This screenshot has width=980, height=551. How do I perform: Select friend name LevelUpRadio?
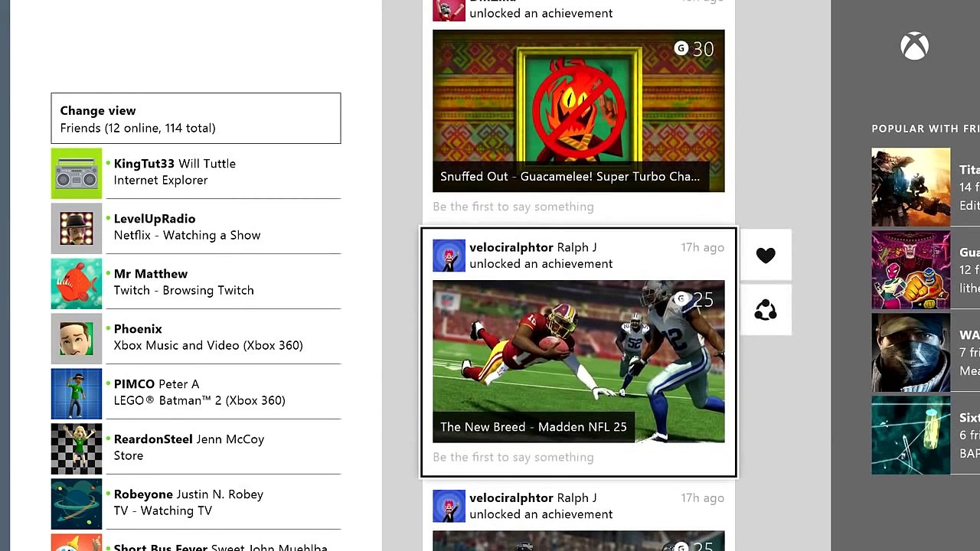[155, 219]
